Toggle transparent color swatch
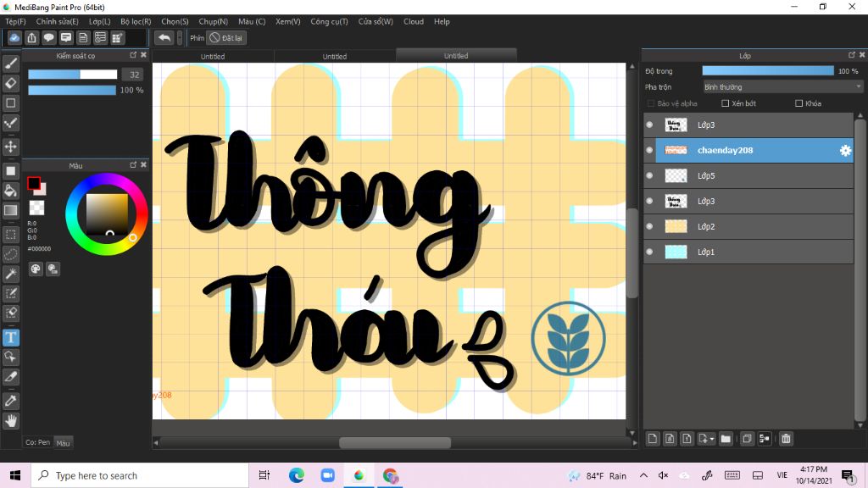Viewport: 868px width, 488px height. (x=36, y=208)
